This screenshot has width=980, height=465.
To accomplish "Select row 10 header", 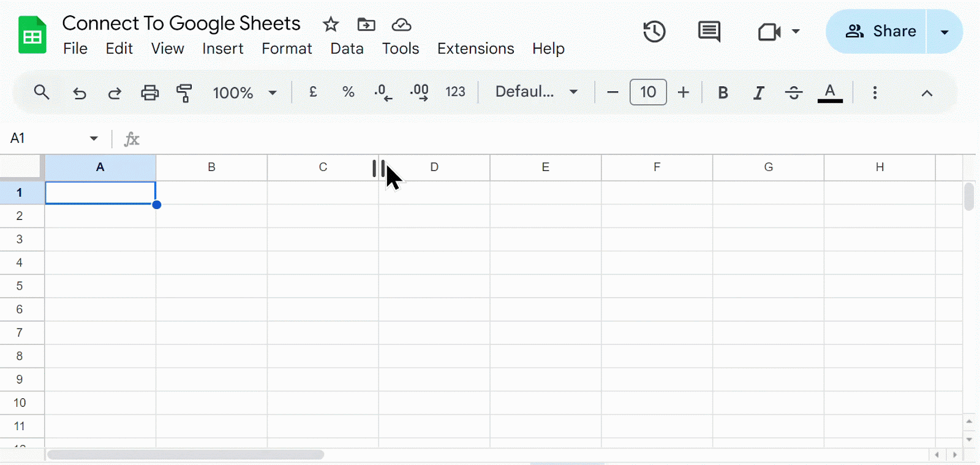I will [22, 403].
